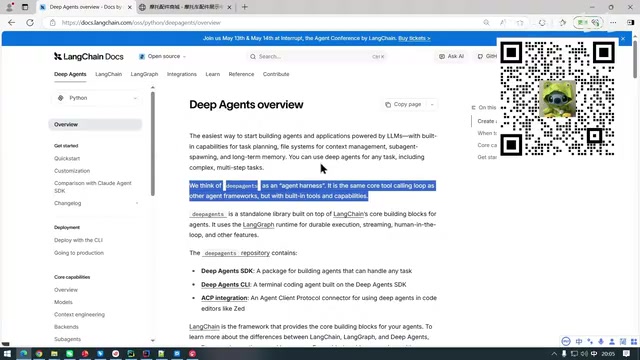Expand the Changelog sidebar item
The height and width of the screenshot is (360, 640).
96,203
